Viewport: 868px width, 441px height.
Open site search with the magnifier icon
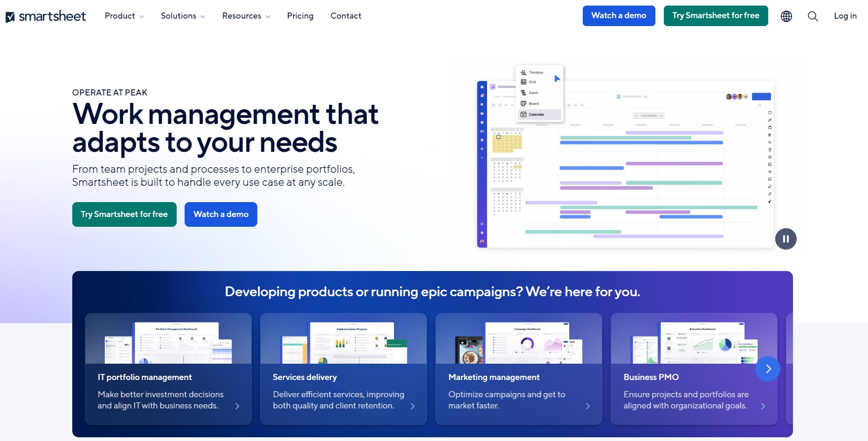[813, 16]
